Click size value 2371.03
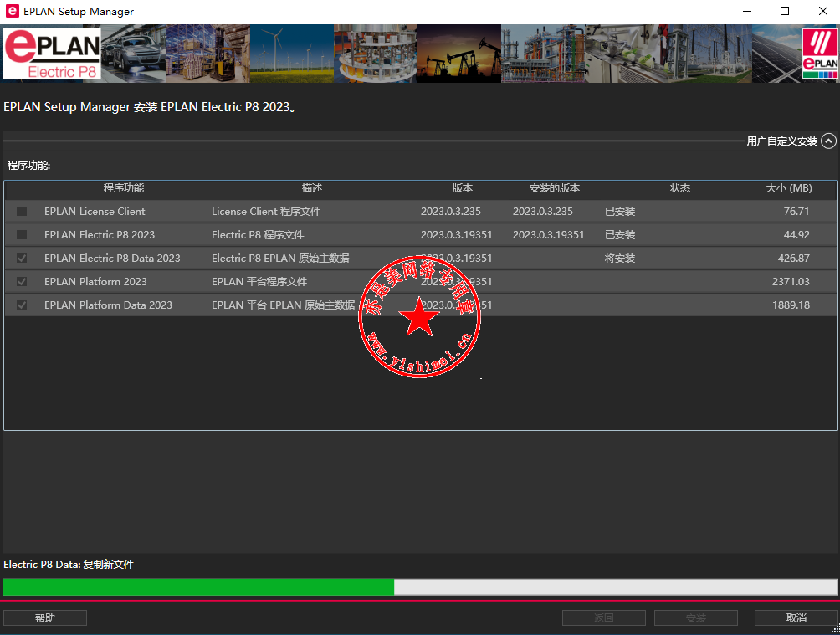Image resolution: width=840 pixels, height=635 pixels. point(791,281)
